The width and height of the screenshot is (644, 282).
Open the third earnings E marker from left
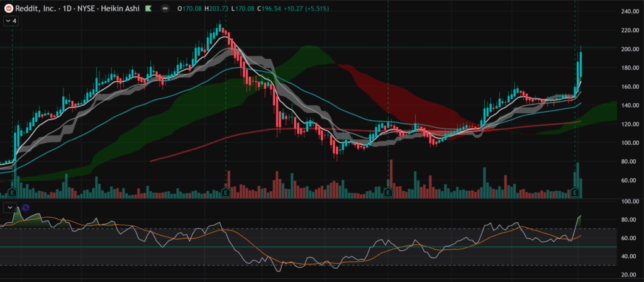pyautogui.click(x=388, y=191)
